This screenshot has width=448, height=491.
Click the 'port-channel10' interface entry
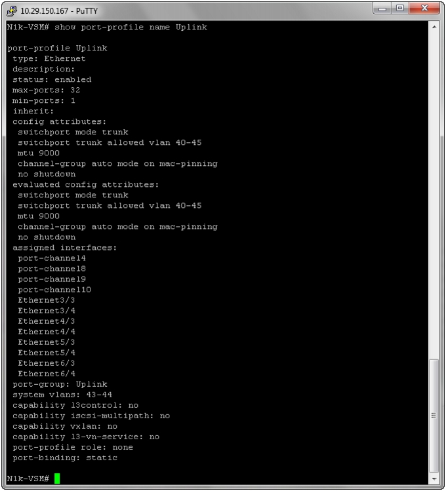tap(54, 290)
